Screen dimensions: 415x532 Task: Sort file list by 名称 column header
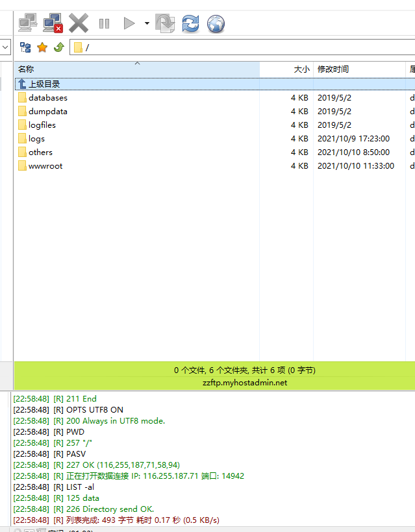(x=26, y=69)
